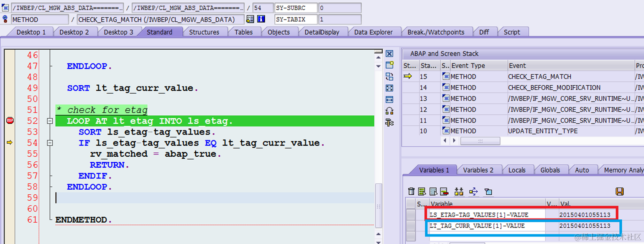Click the method icon in stack row 10
Image resolution: width=644 pixels, height=244 pixels.
[446, 131]
